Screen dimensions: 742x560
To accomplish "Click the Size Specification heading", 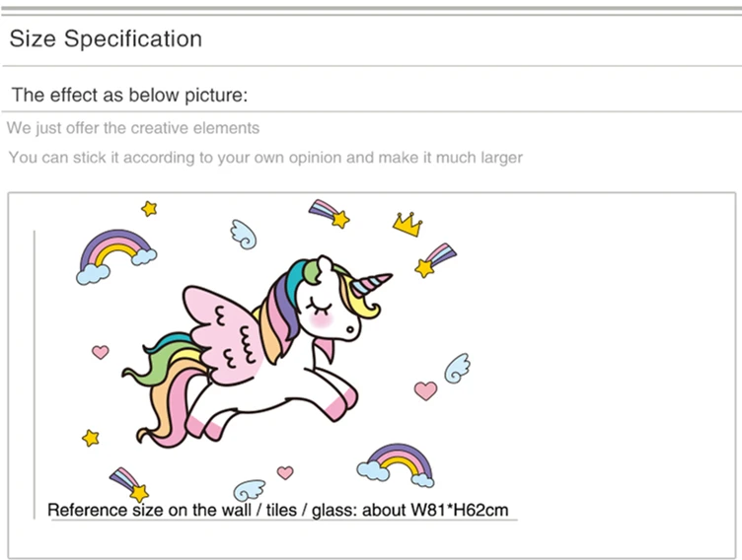I will point(106,38).
